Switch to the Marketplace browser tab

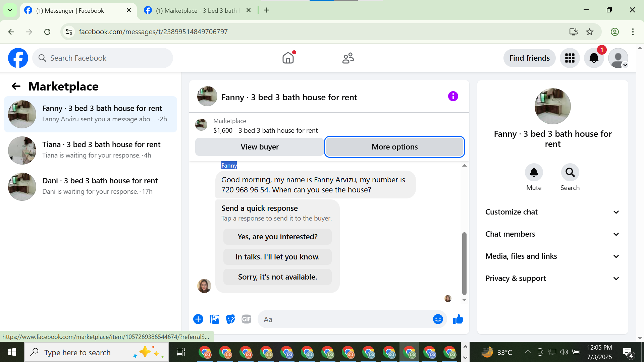pos(196,10)
